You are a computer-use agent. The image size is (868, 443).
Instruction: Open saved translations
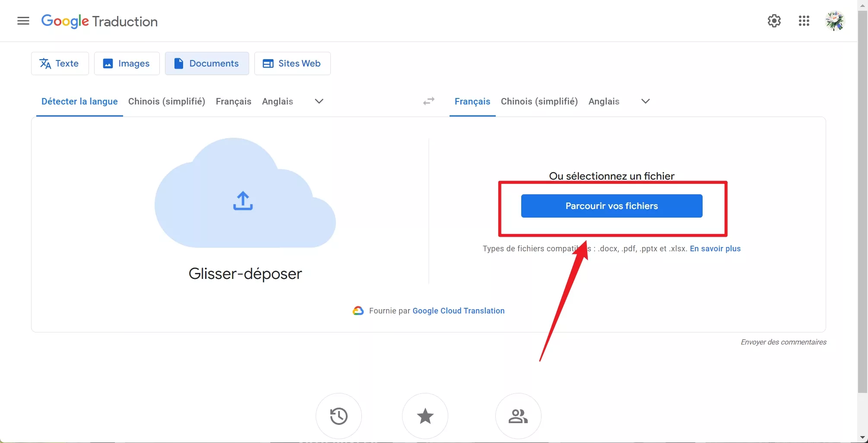tap(425, 415)
